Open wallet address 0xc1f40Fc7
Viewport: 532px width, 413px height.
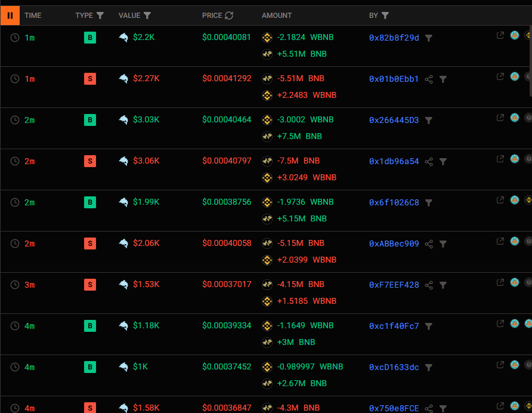click(x=394, y=326)
